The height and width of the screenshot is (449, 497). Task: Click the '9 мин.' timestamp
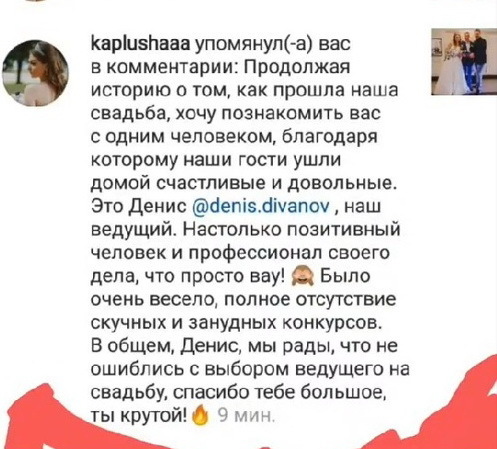coord(246,416)
